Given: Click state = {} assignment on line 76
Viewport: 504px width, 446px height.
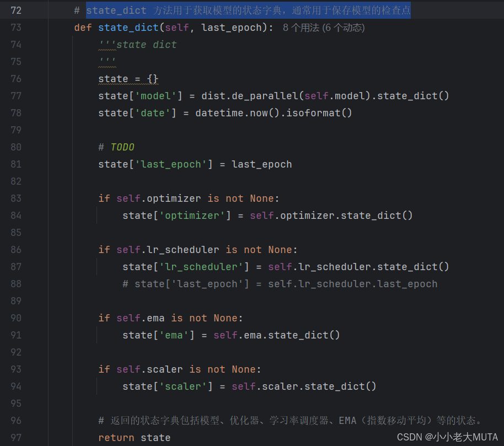Looking at the screenshot, I should point(127,78).
